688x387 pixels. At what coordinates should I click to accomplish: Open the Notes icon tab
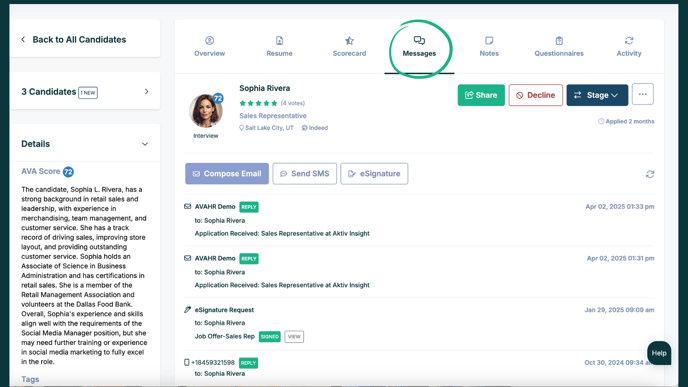point(489,41)
